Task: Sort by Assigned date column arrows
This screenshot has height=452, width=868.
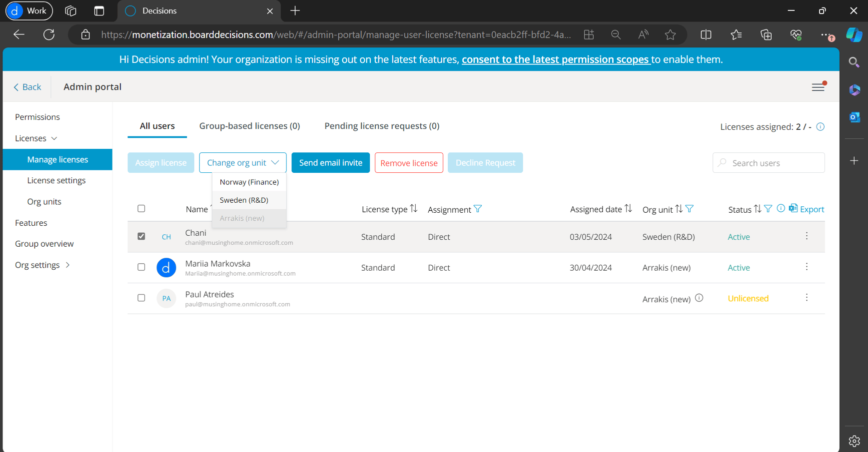Action: pos(628,209)
